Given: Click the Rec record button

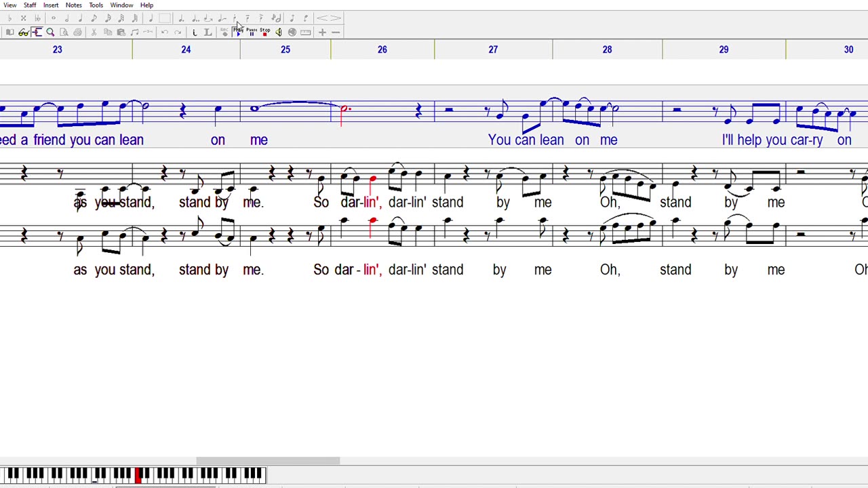Looking at the screenshot, I should 224,32.
